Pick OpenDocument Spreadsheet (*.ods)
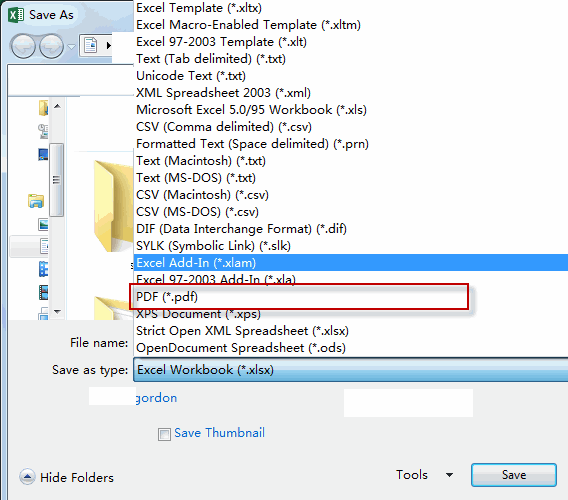The image size is (568, 500). [351, 348]
